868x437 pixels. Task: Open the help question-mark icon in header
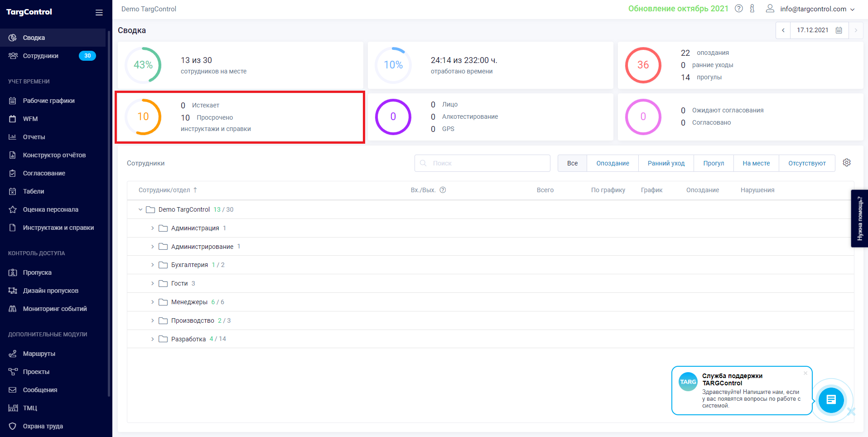coord(739,9)
